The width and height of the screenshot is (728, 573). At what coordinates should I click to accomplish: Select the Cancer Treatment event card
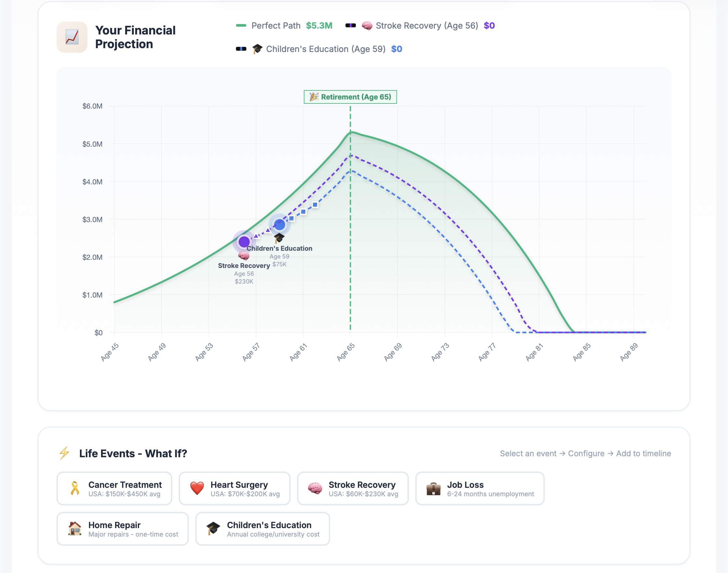pos(114,488)
